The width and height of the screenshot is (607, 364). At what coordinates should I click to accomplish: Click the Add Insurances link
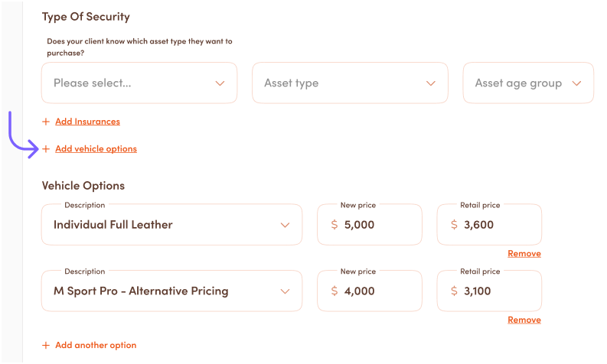(x=87, y=122)
